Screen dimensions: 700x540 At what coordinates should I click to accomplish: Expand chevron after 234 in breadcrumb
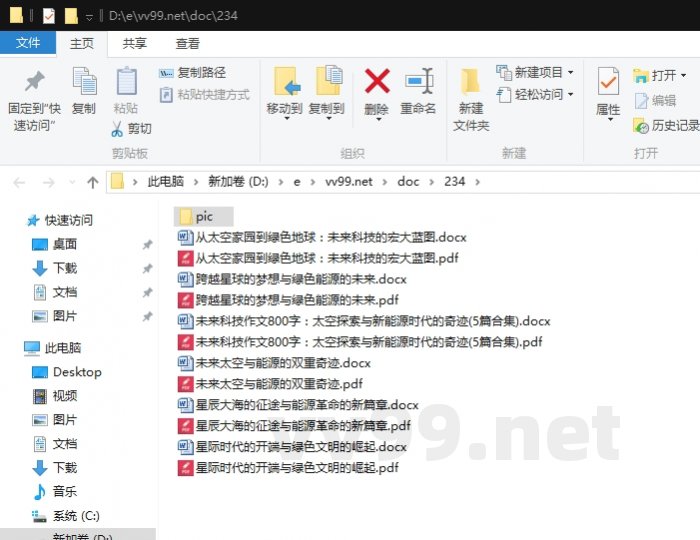pos(478,182)
